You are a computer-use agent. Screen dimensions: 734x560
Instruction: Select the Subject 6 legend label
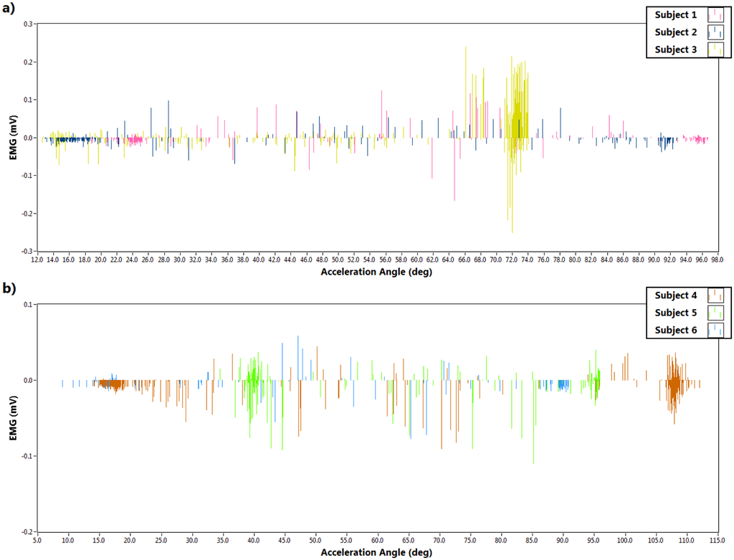click(676, 330)
